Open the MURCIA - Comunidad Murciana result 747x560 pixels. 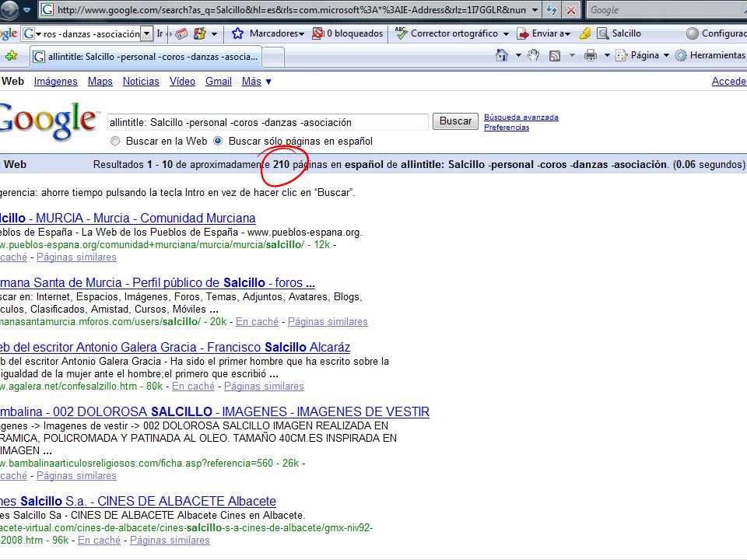pos(128,218)
